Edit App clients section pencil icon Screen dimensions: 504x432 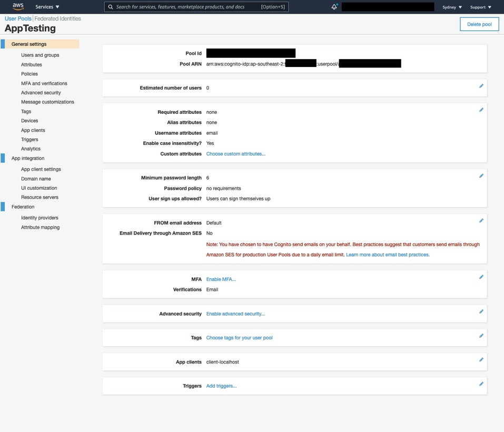click(481, 360)
